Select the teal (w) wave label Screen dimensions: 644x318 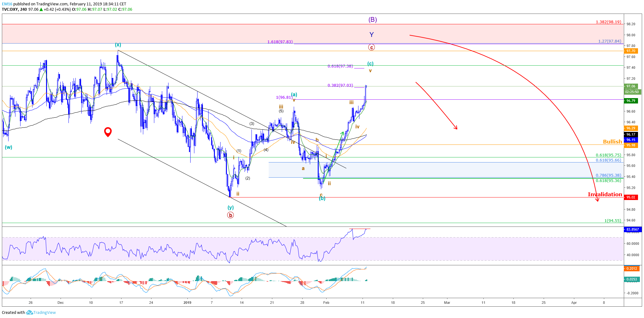tap(9, 147)
